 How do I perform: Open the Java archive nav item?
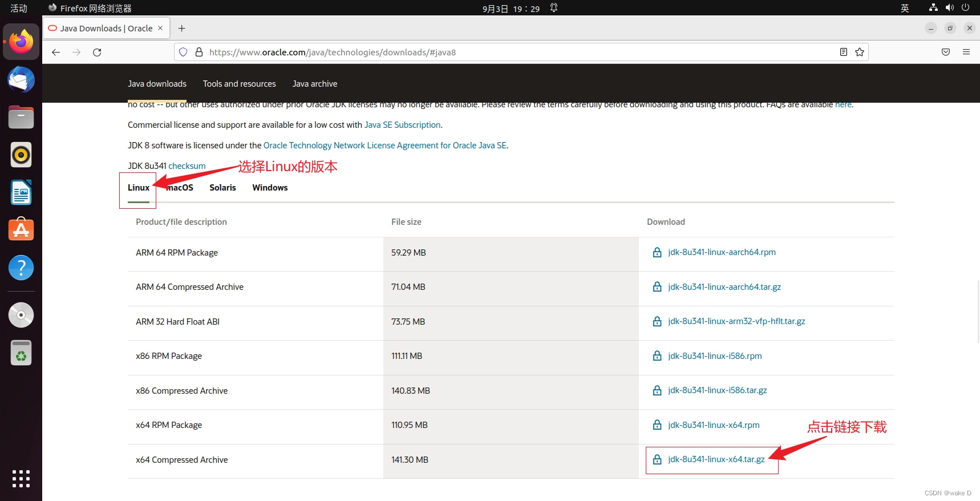pos(315,84)
